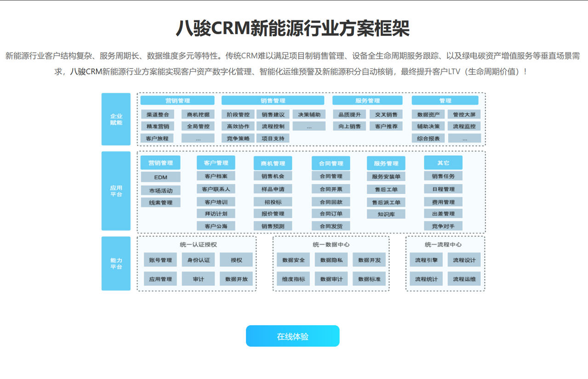The width and height of the screenshot is (588, 379).
Task: Open the 客户档案 item
Action: (x=216, y=176)
